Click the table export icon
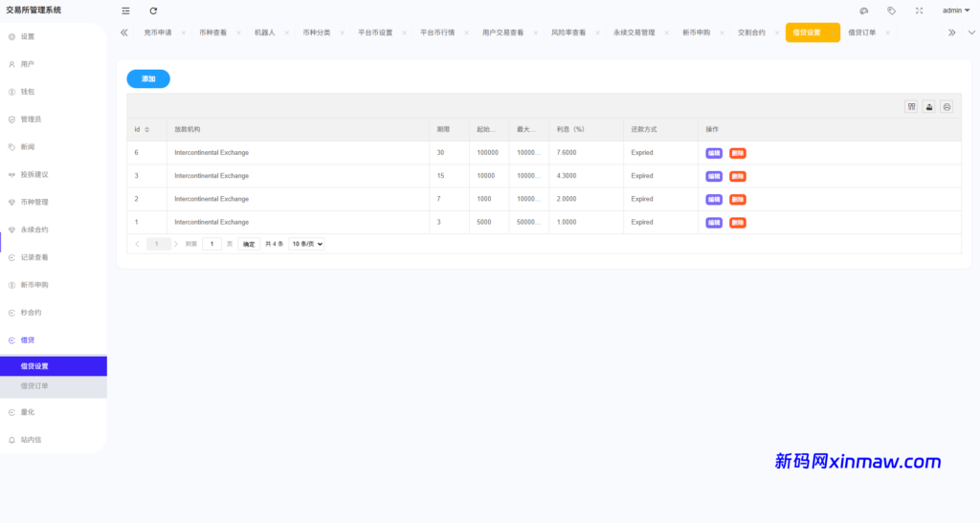Viewport: 980px width, 523px height. 928,107
